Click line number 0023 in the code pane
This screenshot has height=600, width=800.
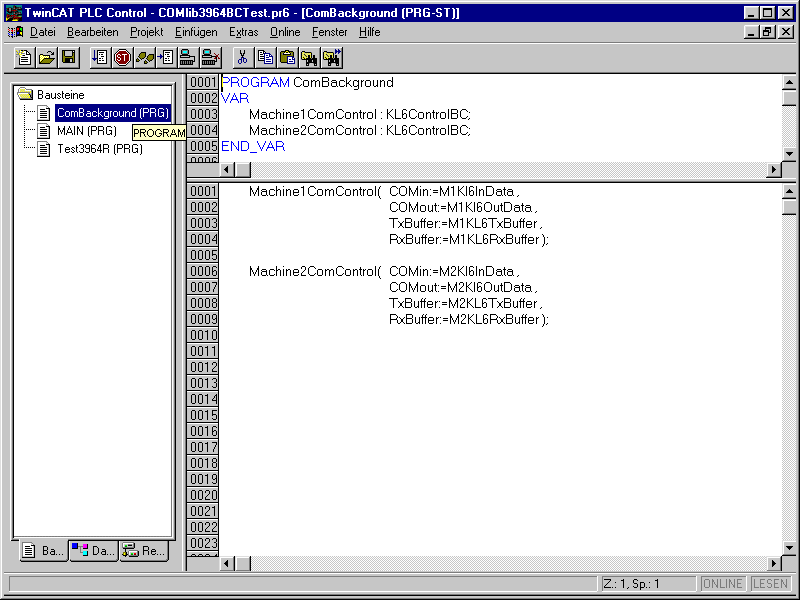click(203, 543)
